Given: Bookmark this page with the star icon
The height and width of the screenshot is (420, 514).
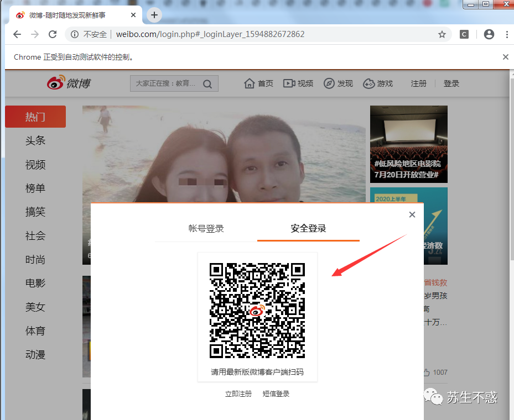Looking at the screenshot, I should tap(442, 34).
